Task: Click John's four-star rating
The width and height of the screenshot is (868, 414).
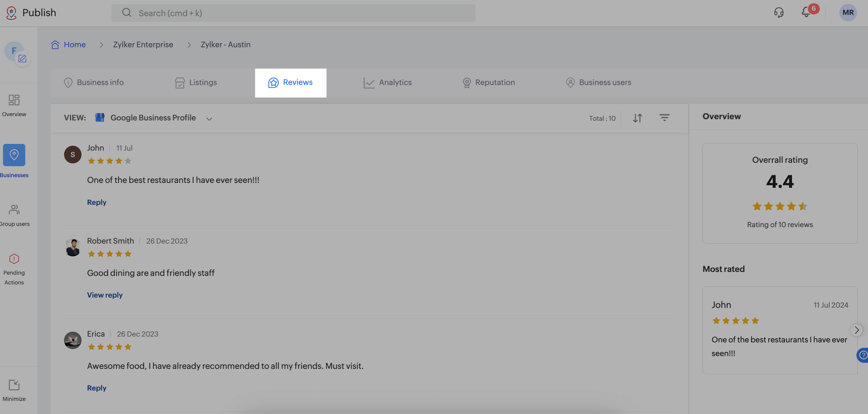Action: click(x=110, y=161)
